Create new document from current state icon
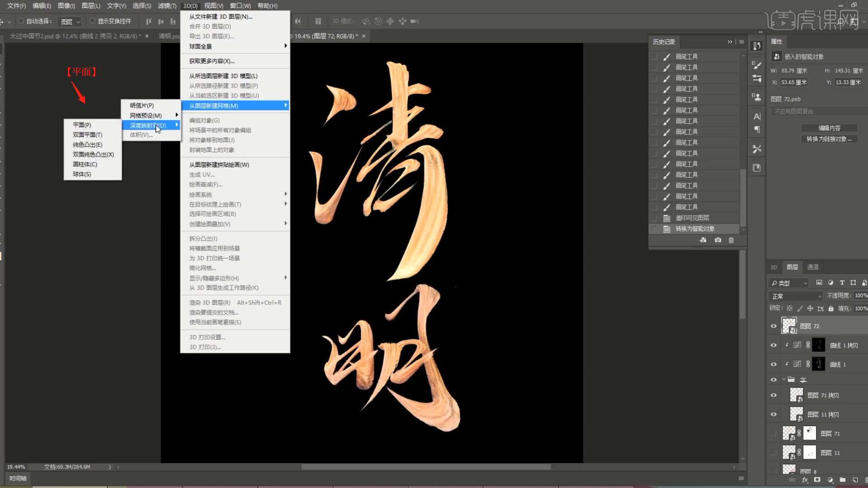Image resolution: width=868 pixels, height=488 pixels. pyautogui.click(x=703, y=240)
